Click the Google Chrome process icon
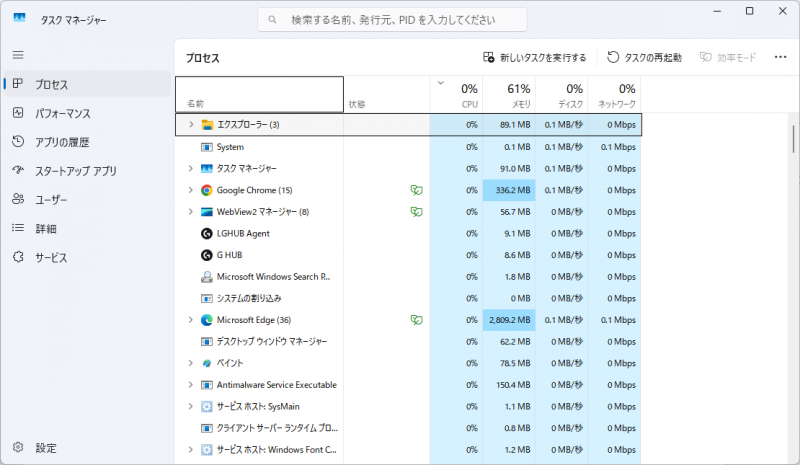Screen dimensions: 800x465 pos(207,190)
